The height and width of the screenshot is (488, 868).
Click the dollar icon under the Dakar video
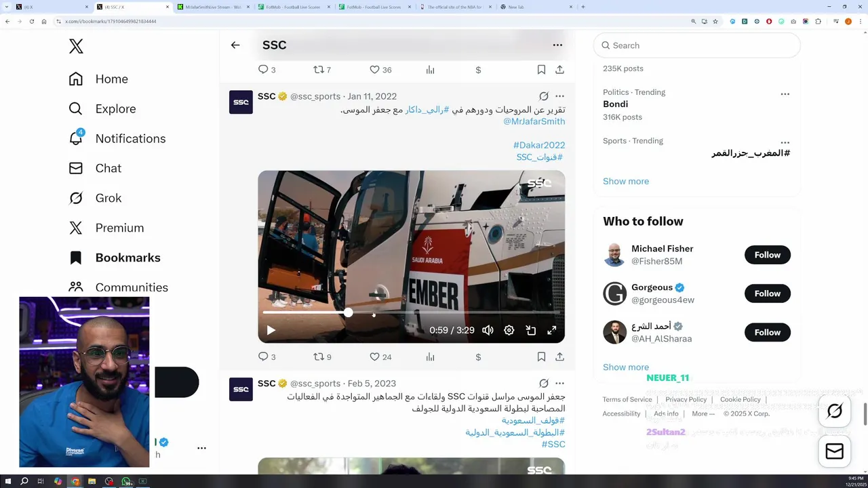(478, 357)
